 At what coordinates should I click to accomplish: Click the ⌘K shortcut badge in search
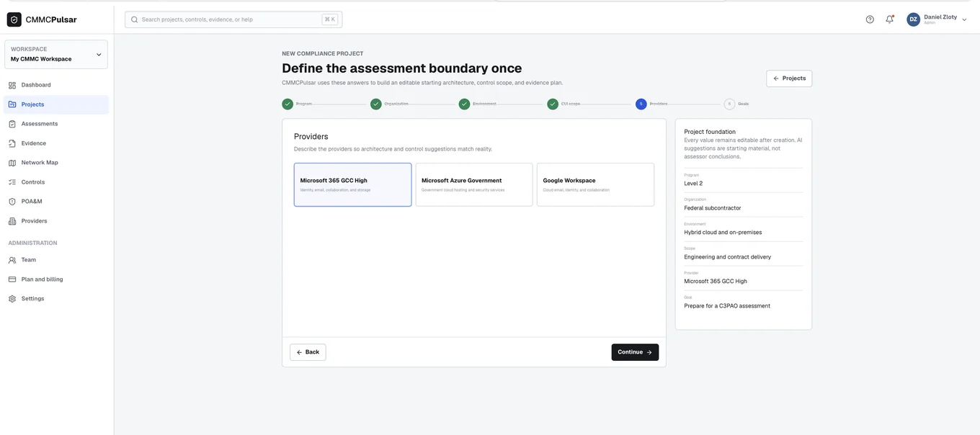tap(330, 19)
